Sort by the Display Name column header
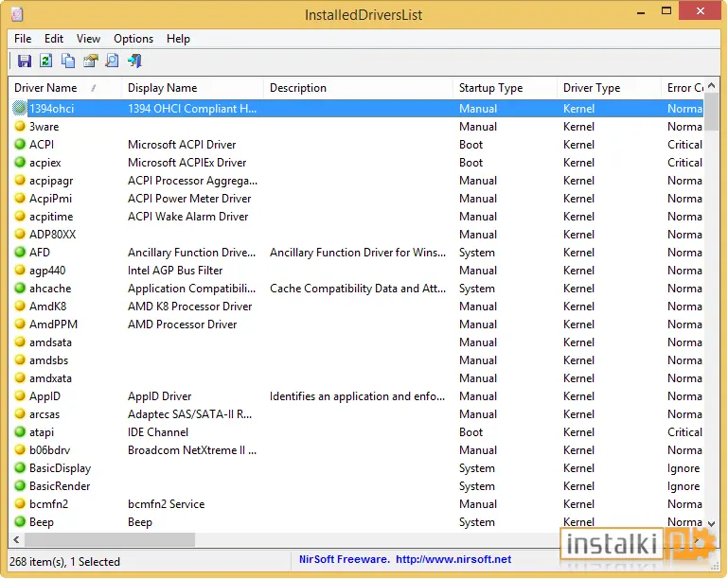Viewport: 728px width, 579px height. click(x=192, y=88)
